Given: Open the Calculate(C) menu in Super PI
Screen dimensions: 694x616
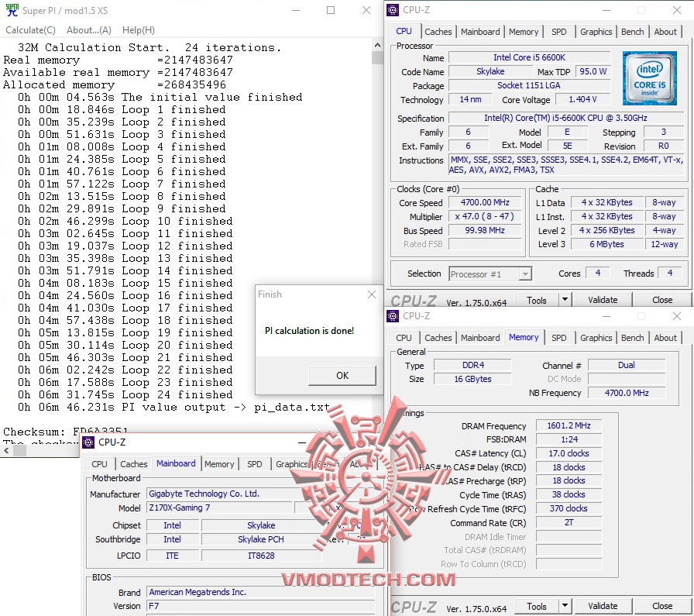Looking at the screenshot, I should click(30, 30).
